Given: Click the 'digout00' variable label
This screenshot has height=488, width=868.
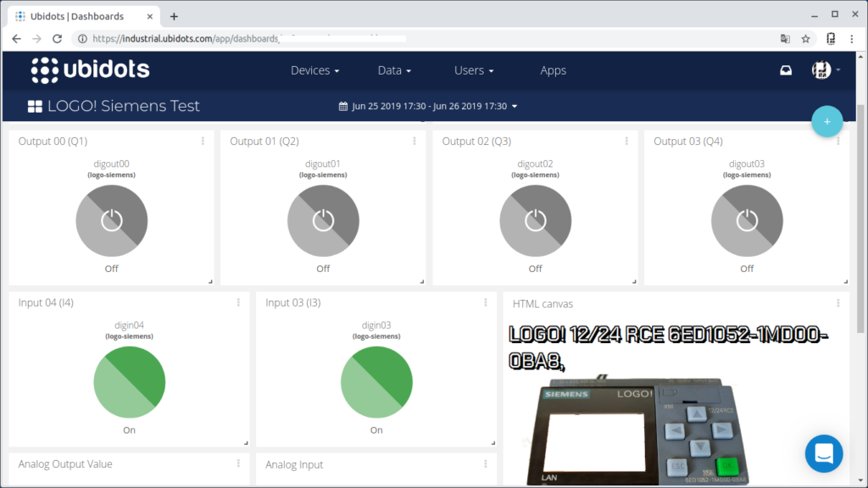Looking at the screenshot, I should 111,164.
